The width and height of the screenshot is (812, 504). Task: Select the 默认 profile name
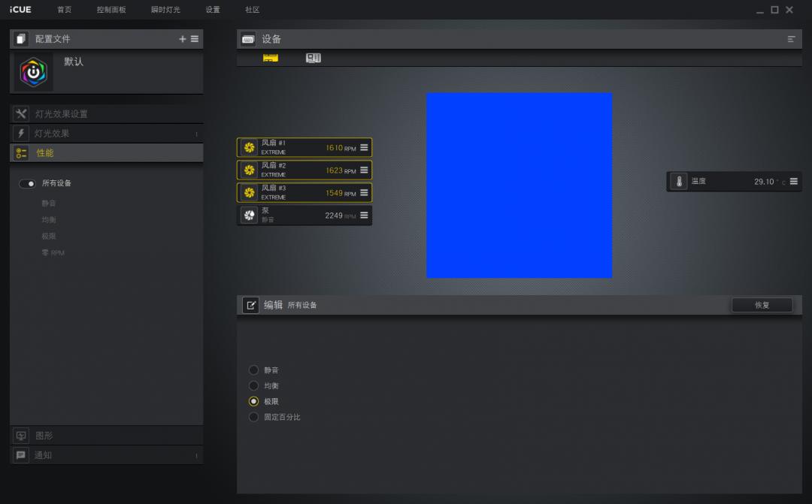(x=74, y=62)
